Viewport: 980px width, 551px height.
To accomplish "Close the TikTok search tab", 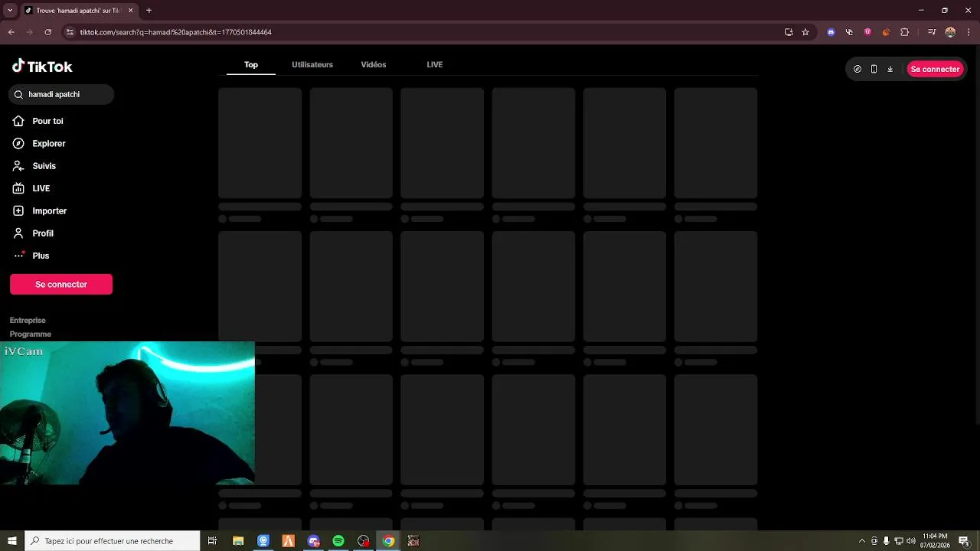I will coord(130,11).
